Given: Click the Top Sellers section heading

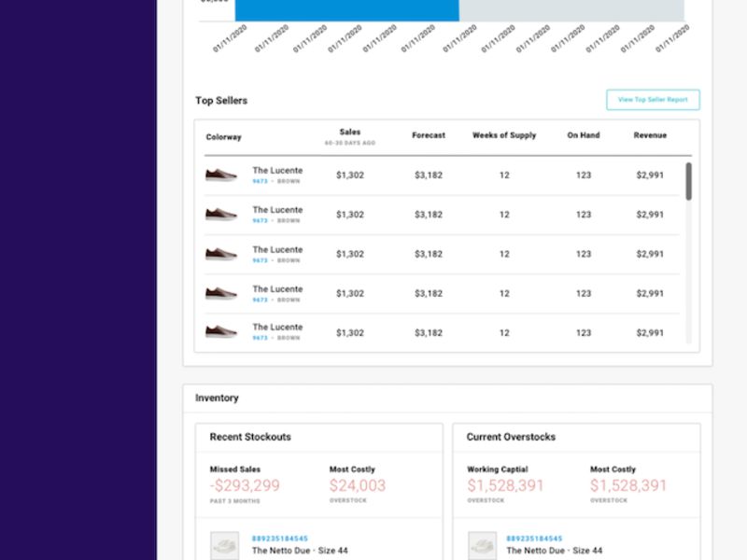Looking at the screenshot, I should pos(221,101).
